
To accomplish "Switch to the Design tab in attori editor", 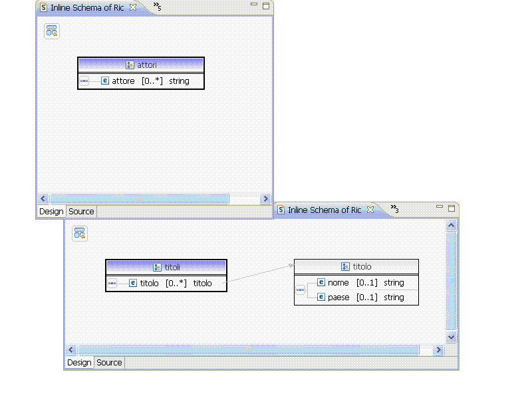I will click(x=51, y=212).
